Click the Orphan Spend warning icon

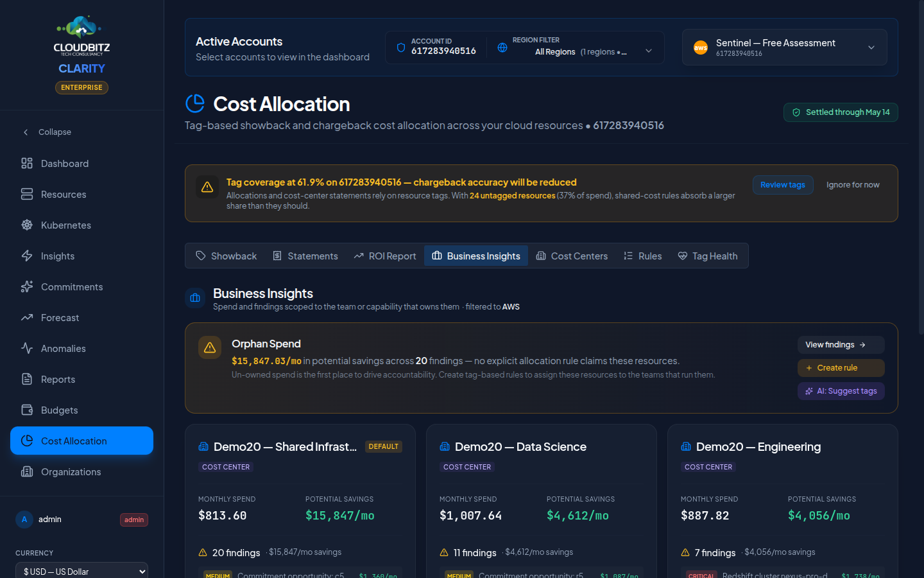(x=210, y=347)
